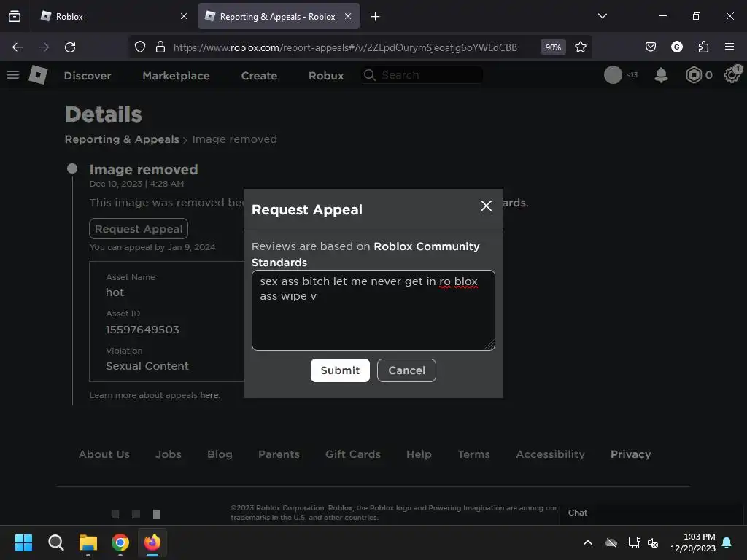The height and width of the screenshot is (560, 747).
Task: Open the 'here' appeals info link
Action: pos(209,395)
